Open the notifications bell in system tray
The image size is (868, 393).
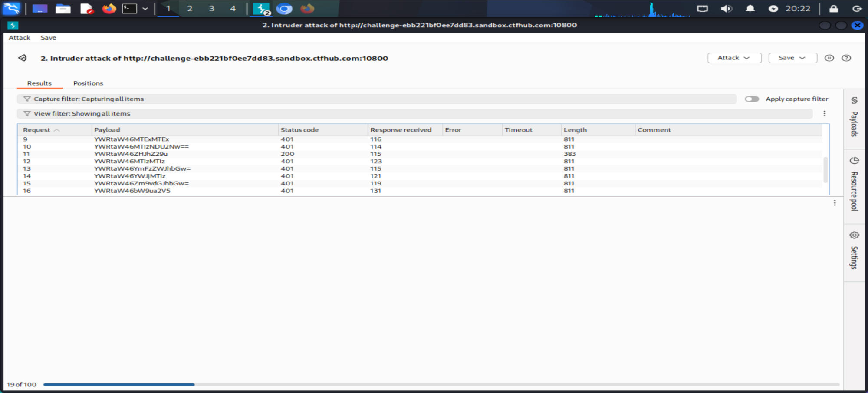750,9
